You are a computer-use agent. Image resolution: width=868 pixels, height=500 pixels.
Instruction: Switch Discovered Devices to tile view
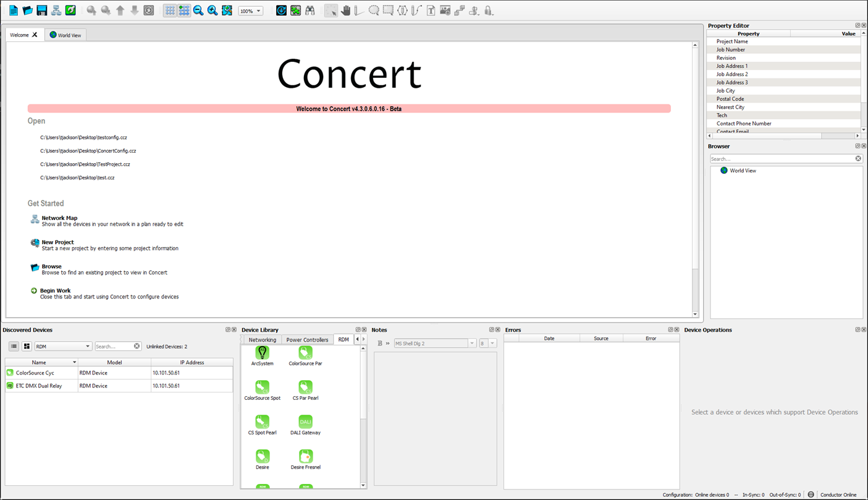[x=27, y=347]
